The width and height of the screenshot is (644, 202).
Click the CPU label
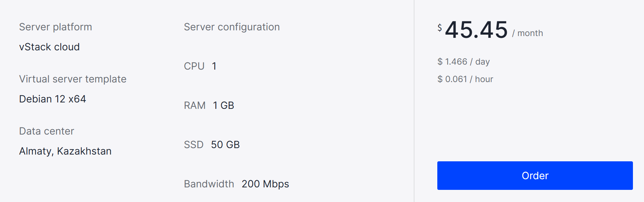click(194, 66)
